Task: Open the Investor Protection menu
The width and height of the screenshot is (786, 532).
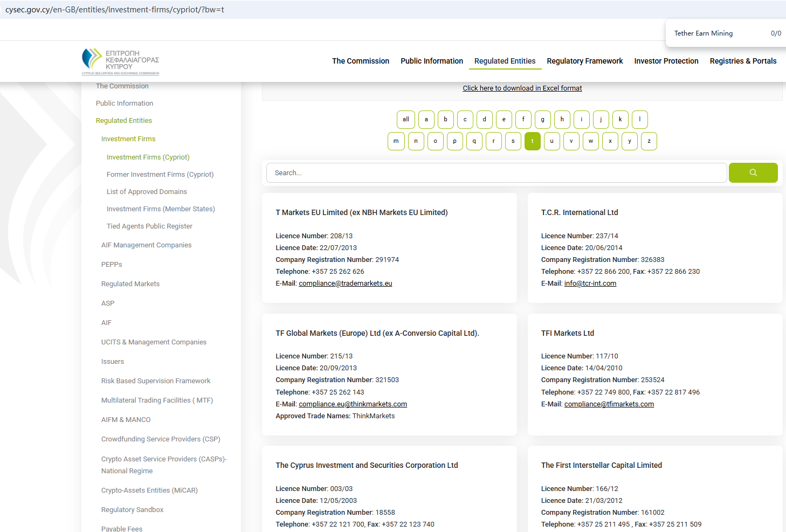Action: coord(666,61)
